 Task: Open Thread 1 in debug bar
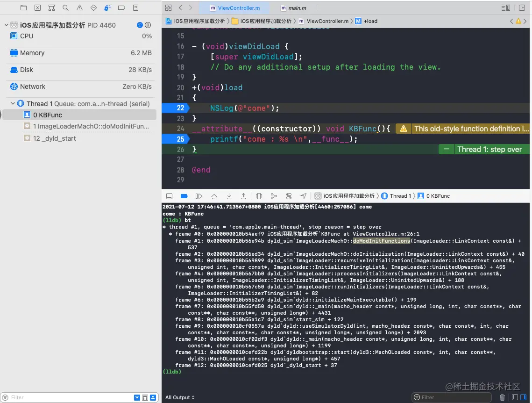[x=396, y=196]
